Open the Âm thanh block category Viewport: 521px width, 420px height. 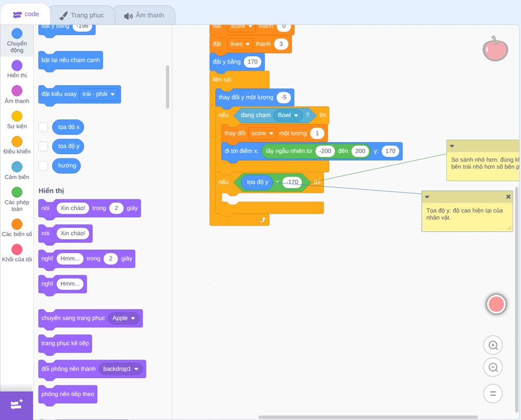coord(17,94)
